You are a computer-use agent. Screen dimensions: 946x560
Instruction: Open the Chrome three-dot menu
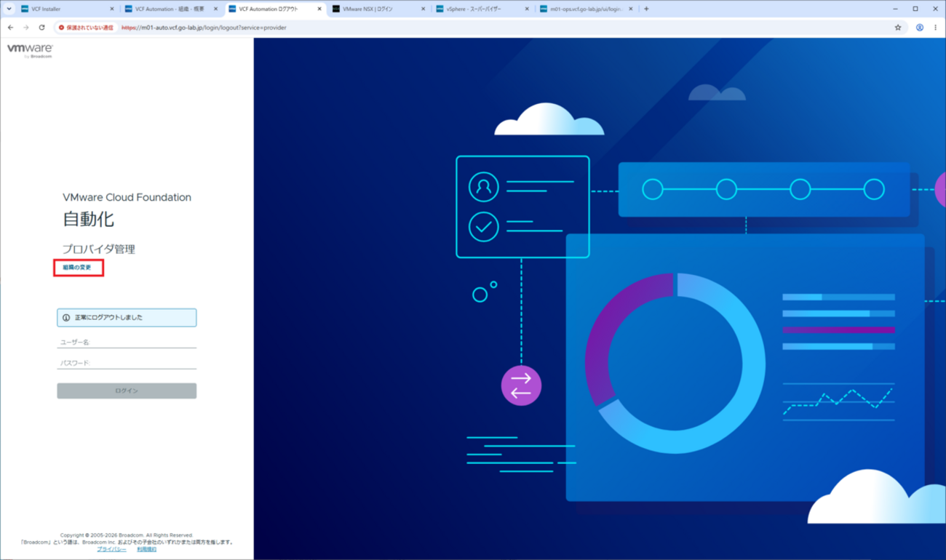[936, 28]
